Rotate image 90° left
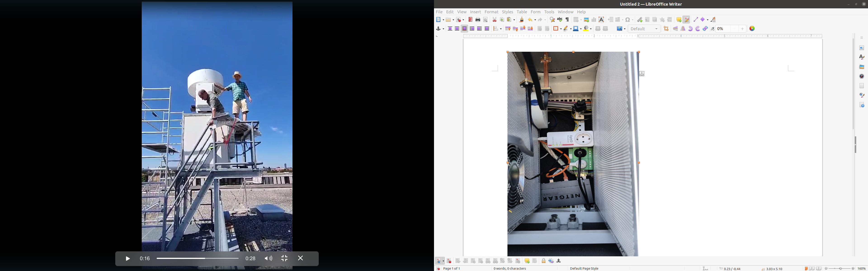868x271 pixels. point(690,29)
